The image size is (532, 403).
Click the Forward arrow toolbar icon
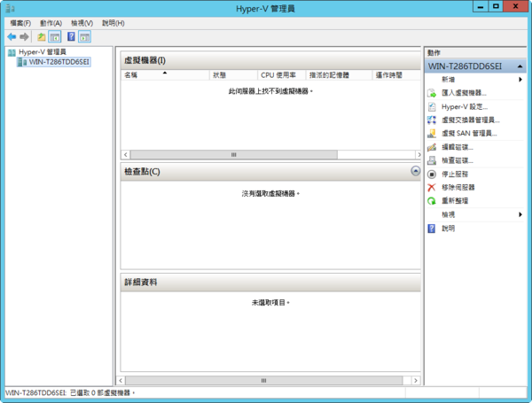pyautogui.click(x=24, y=36)
